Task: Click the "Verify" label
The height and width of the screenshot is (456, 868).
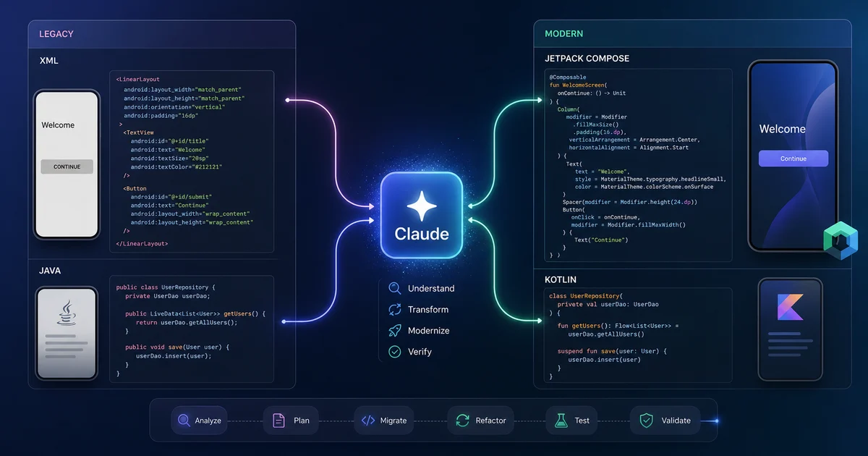Action: click(x=420, y=351)
